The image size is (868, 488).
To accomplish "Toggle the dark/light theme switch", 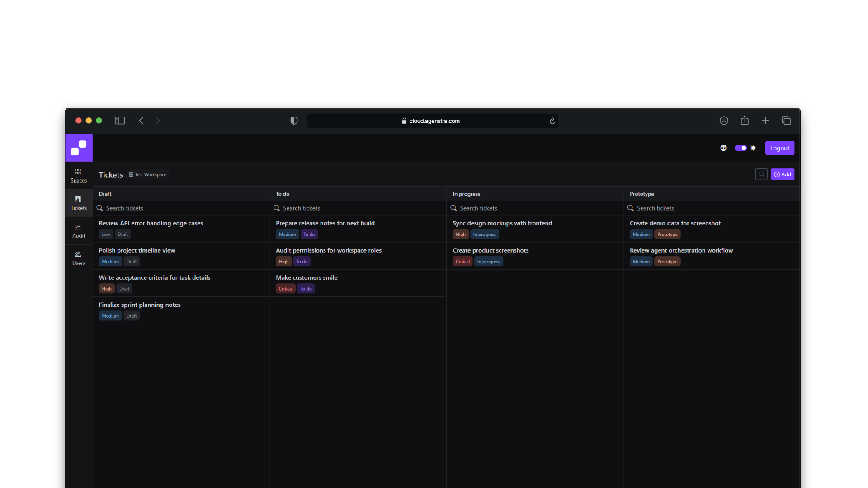I will 741,148.
